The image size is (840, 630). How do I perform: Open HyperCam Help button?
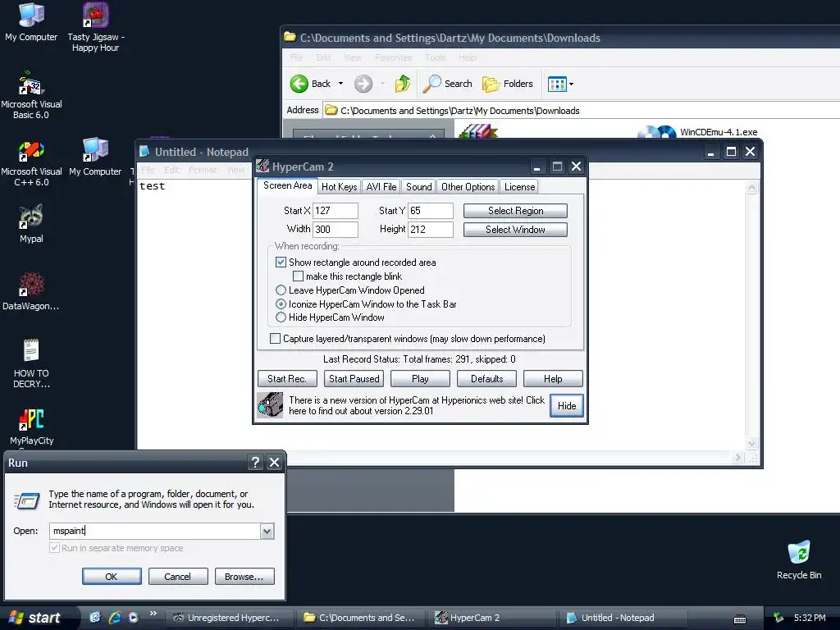[x=553, y=379]
